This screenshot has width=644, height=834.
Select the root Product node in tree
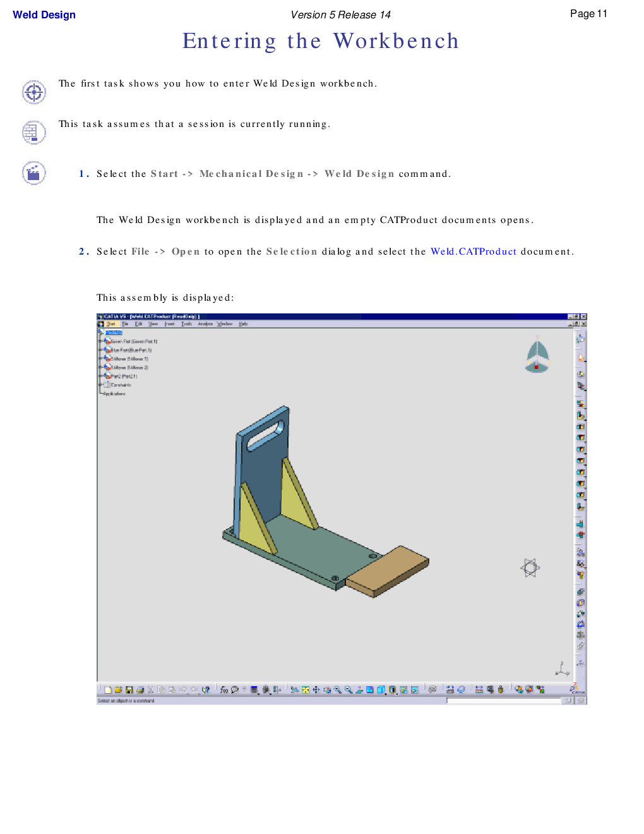114,332
